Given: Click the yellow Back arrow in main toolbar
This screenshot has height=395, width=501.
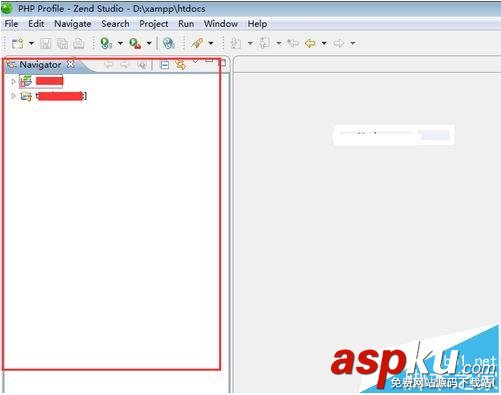Looking at the screenshot, I should click(310, 43).
